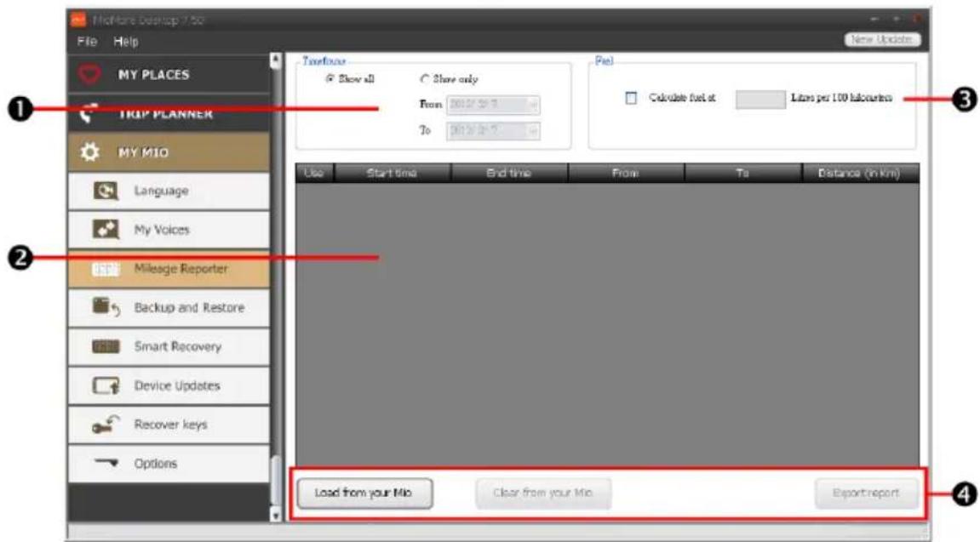980x542 pixels.
Task: Collapse the MY MIO section
Action: pos(169,151)
